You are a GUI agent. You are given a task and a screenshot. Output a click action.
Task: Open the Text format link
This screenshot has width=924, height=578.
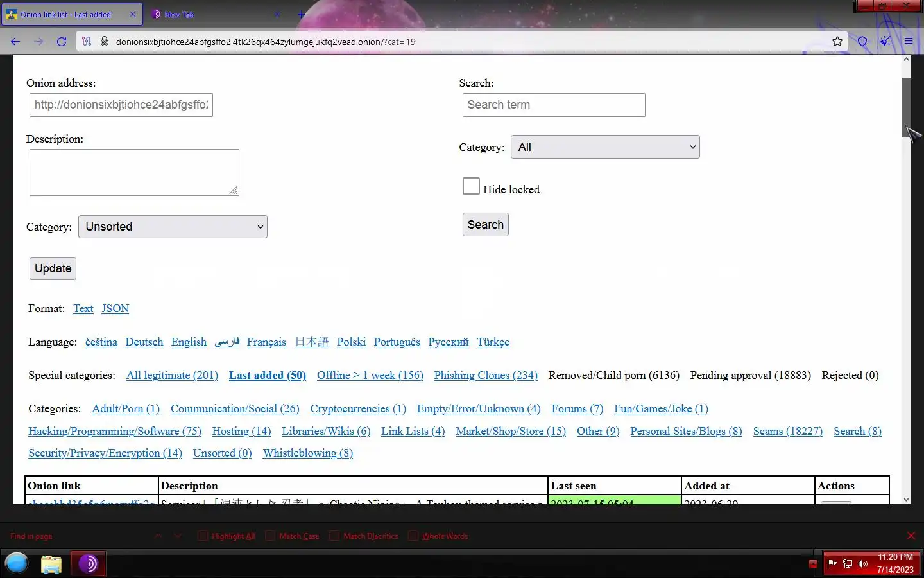(83, 308)
